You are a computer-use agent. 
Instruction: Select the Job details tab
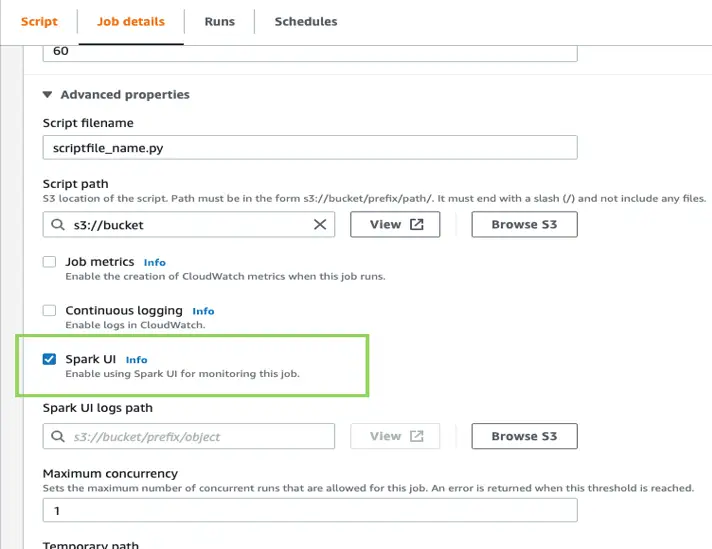(x=131, y=21)
